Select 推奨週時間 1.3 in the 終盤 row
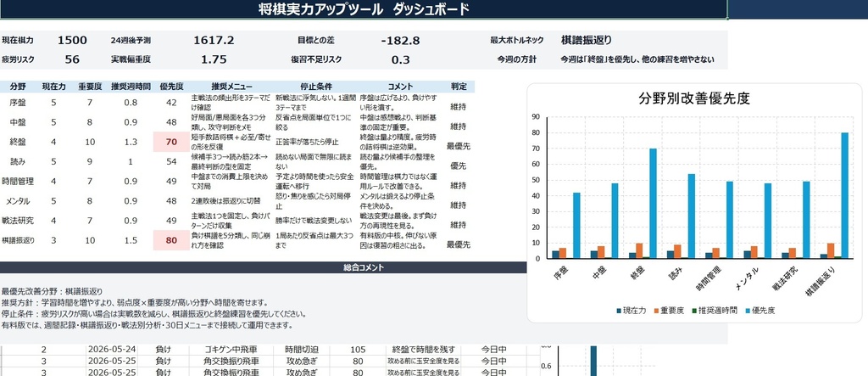The height and width of the screenshot is (376, 868). click(131, 142)
